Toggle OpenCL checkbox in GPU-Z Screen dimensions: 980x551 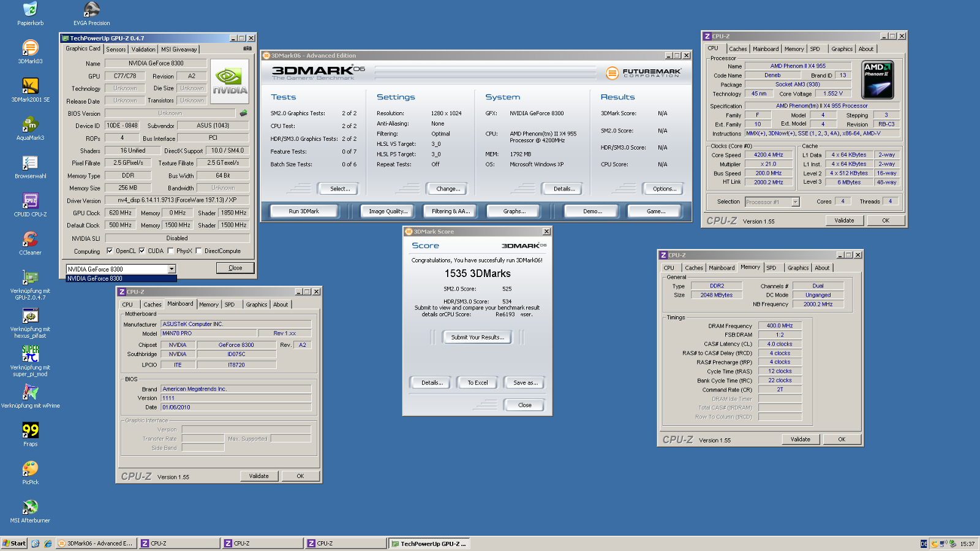[x=110, y=251]
